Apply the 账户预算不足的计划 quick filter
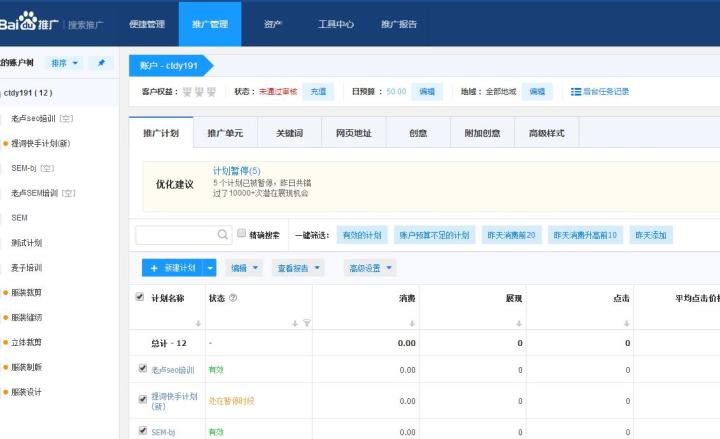The image size is (720, 439). coord(434,235)
